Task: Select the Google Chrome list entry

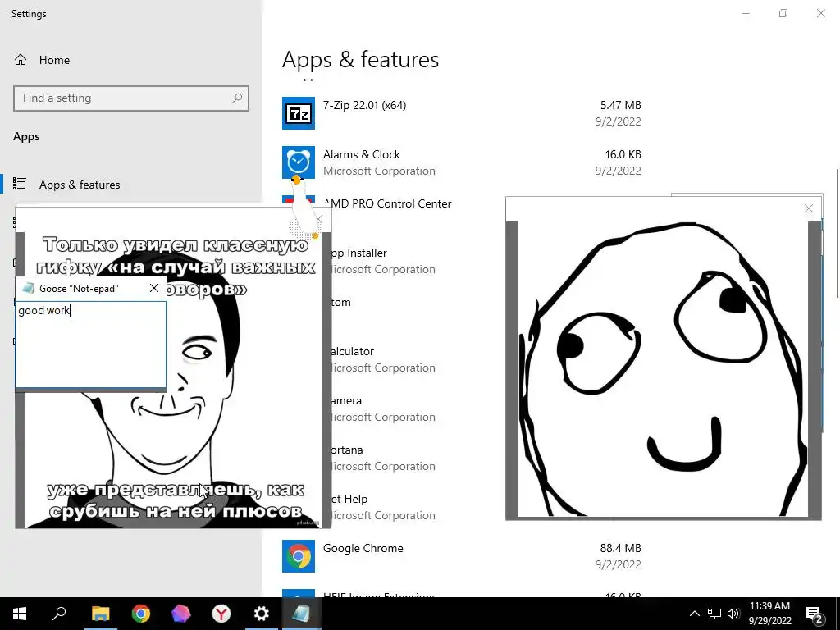Action: point(462,556)
